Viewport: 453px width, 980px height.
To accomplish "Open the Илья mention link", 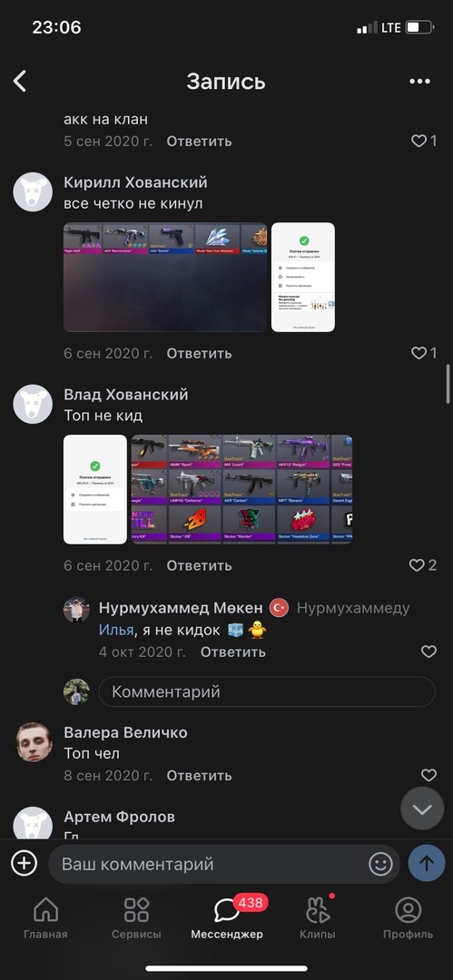I will click(x=116, y=630).
